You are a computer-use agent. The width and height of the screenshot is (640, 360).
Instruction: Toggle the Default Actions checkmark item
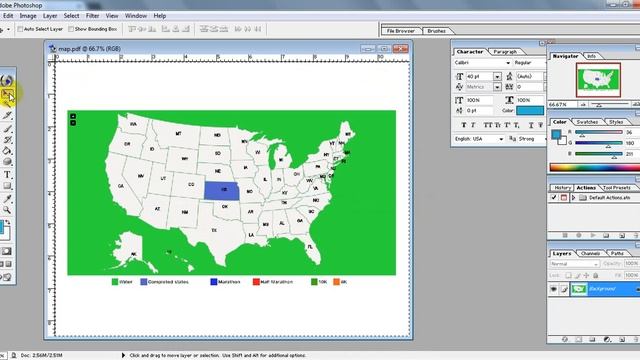click(553, 198)
